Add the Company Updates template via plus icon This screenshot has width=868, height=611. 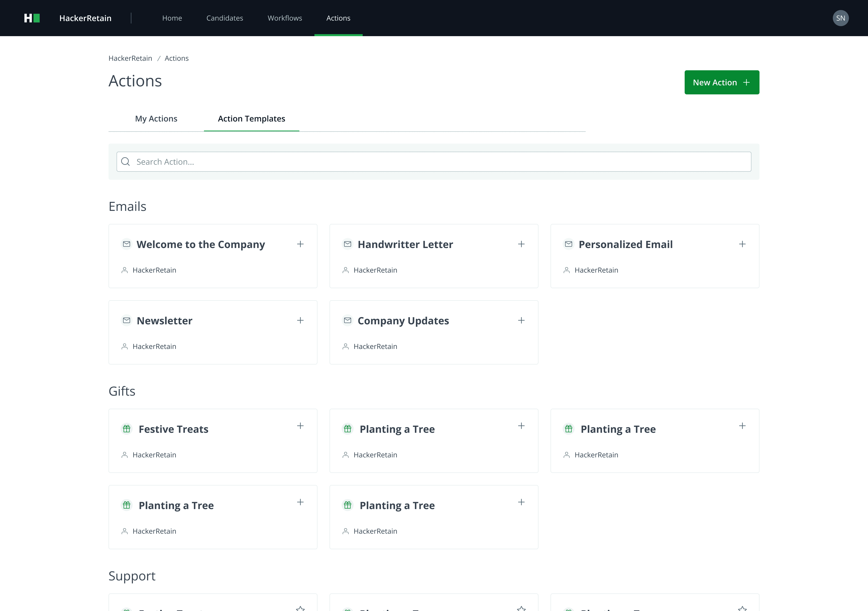pos(521,320)
